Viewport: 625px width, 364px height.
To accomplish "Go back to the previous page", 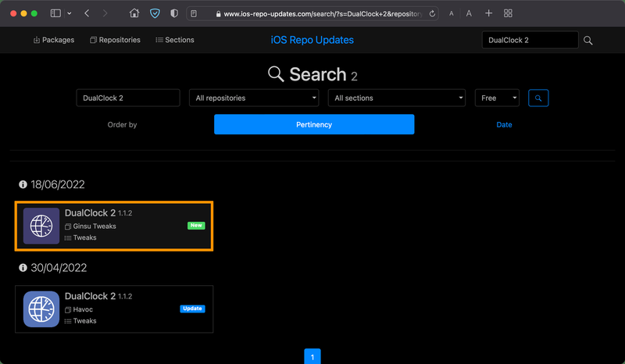I will coord(87,13).
